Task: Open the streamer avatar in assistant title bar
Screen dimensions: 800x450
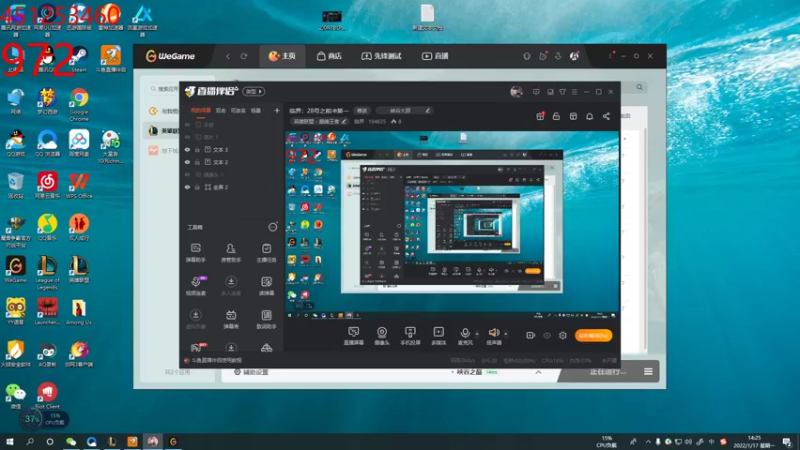Action: 516,92
